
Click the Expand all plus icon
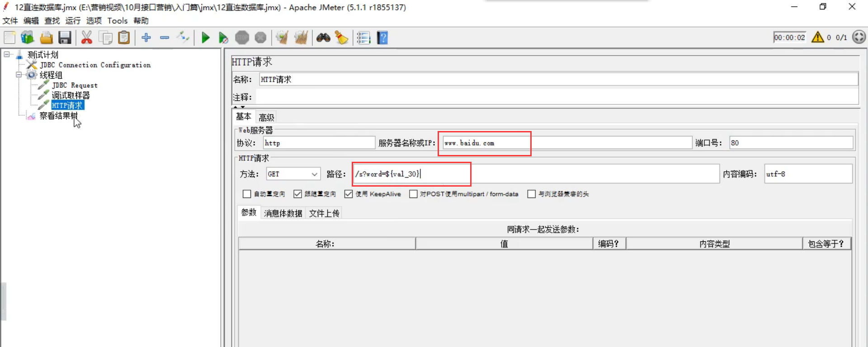click(146, 38)
